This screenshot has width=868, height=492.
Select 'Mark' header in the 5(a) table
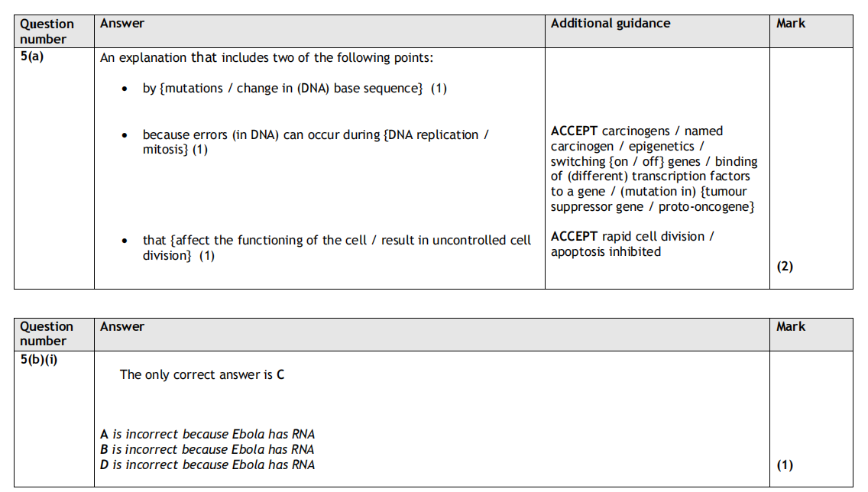point(791,24)
